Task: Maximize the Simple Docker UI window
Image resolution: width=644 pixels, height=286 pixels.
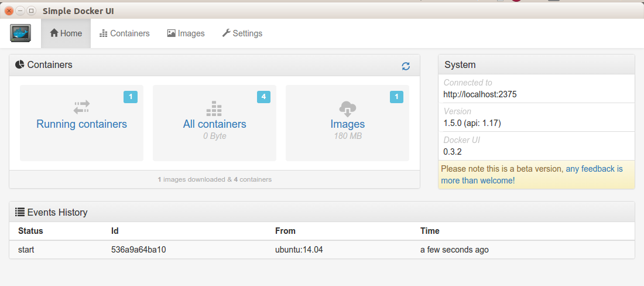Action: pos(31,11)
